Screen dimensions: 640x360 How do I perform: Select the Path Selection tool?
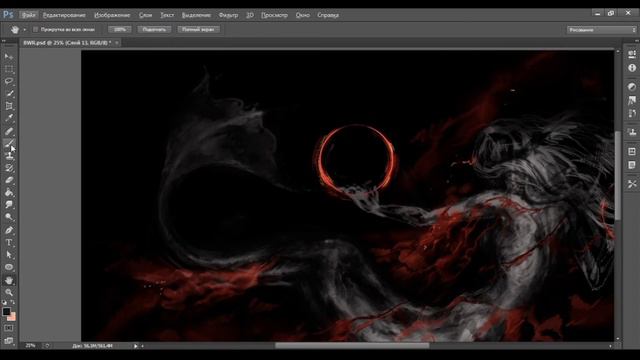pyautogui.click(x=9, y=255)
